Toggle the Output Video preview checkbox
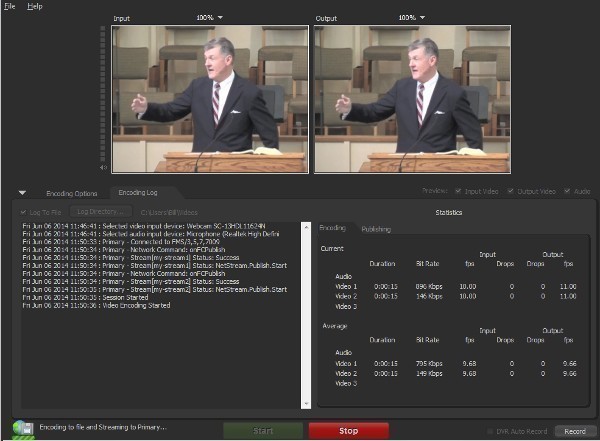The image size is (600, 441). point(510,191)
